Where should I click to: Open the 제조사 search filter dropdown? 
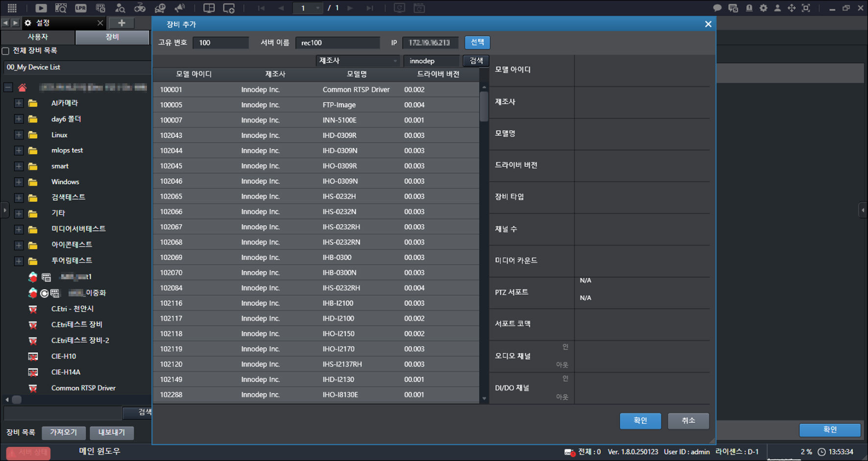pyautogui.click(x=358, y=61)
